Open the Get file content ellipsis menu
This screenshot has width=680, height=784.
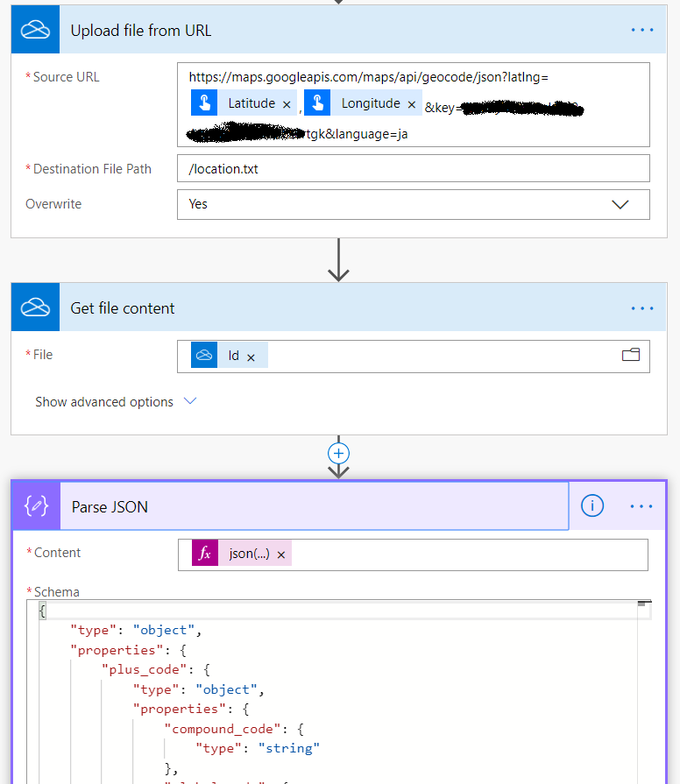(642, 308)
